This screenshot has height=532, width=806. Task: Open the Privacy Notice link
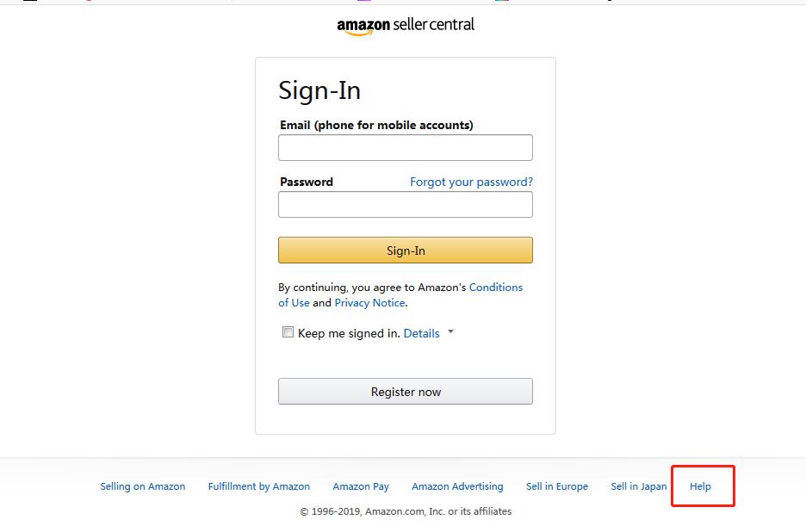(369, 303)
